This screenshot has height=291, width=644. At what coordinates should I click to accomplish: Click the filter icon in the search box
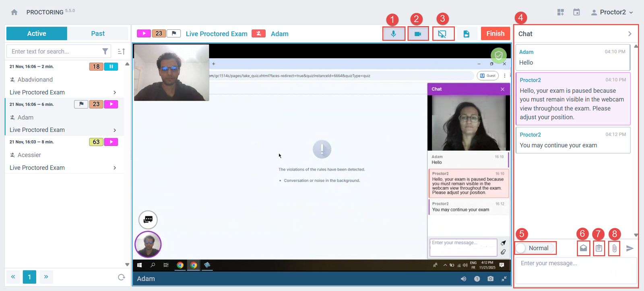[x=105, y=51]
